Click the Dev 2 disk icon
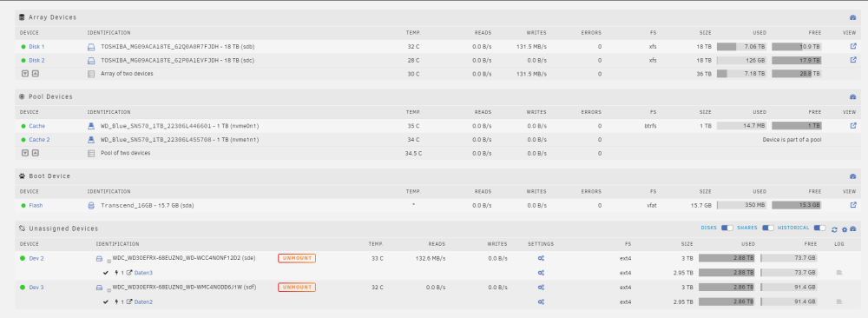 (100, 258)
